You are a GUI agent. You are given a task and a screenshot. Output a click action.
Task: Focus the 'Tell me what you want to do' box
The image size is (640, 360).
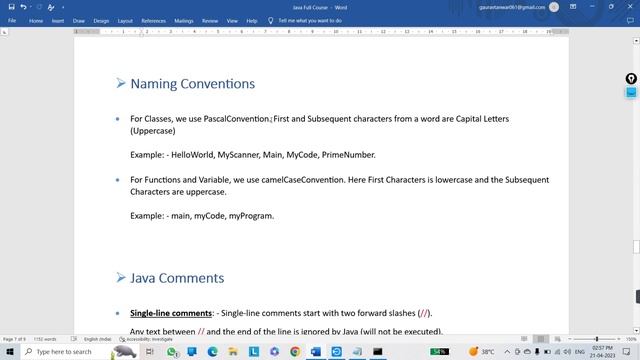coord(310,20)
